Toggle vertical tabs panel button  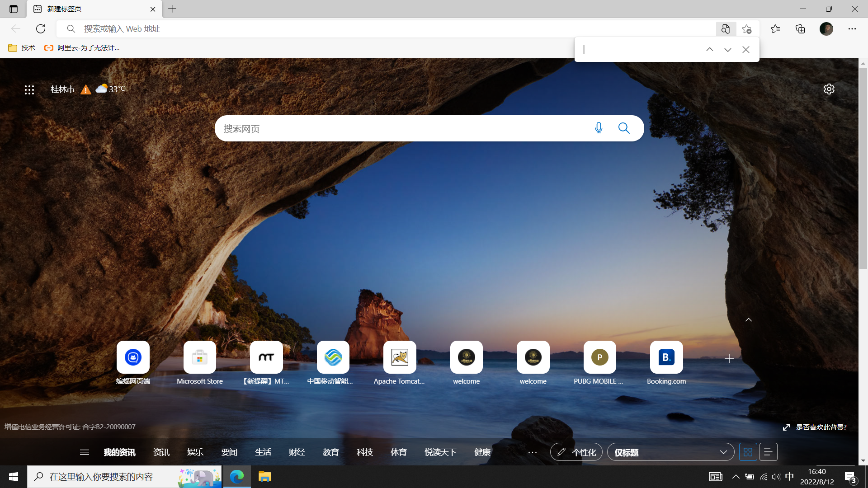click(x=14, y=9)
